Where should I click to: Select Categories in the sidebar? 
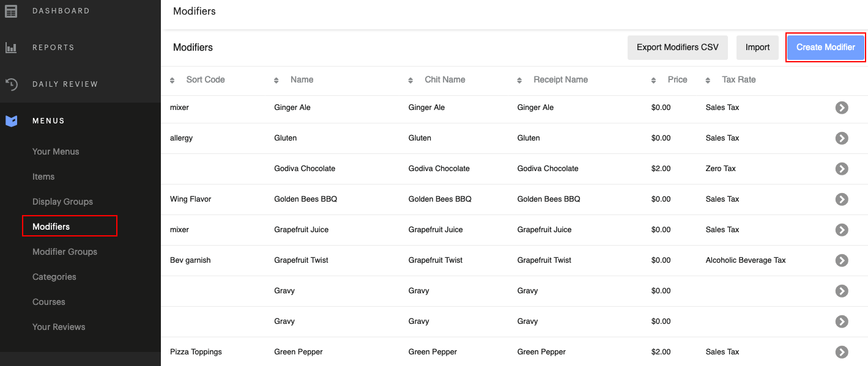pyautogui.click(x=54, y=277)
